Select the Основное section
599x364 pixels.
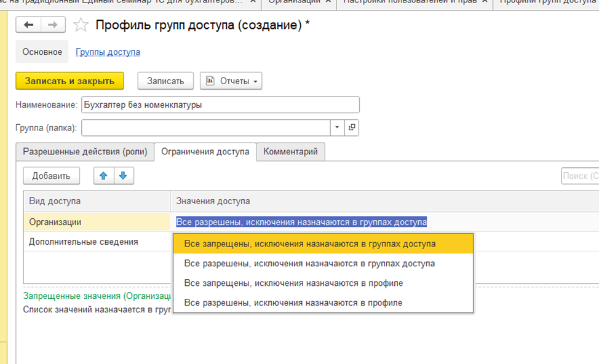pyautogui.click(x=42, y=52)
